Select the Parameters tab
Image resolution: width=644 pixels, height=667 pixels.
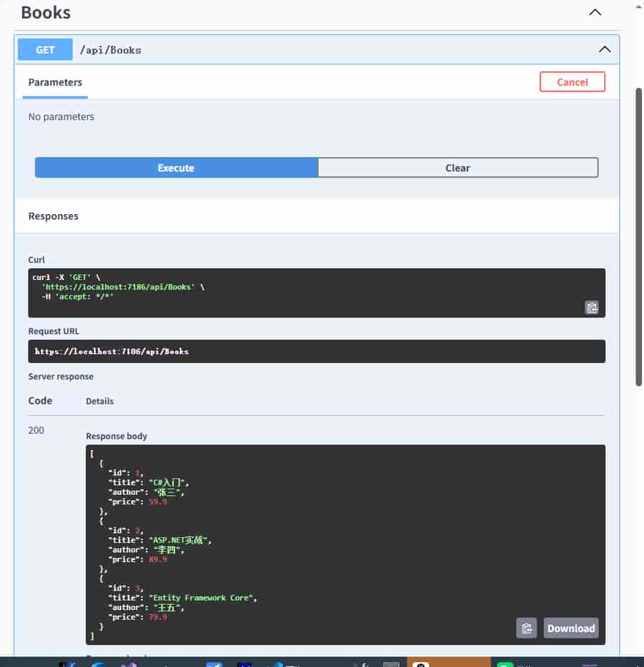(x=56, y=82)
